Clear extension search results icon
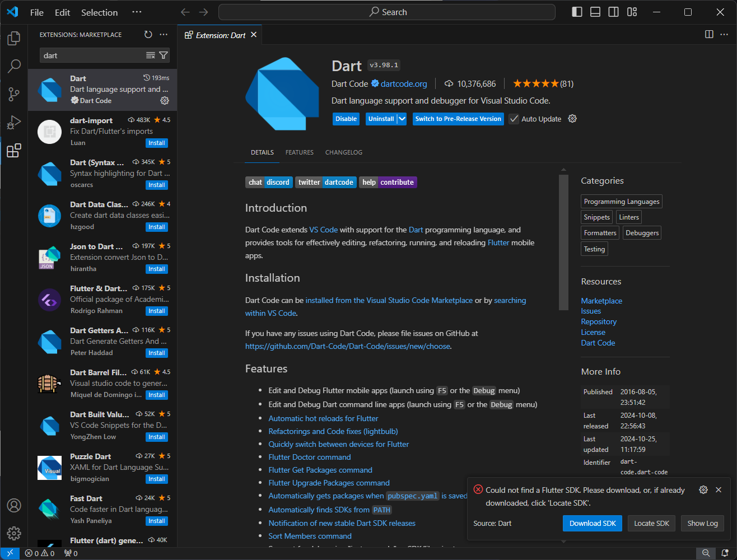 click(x=151, y=55)
